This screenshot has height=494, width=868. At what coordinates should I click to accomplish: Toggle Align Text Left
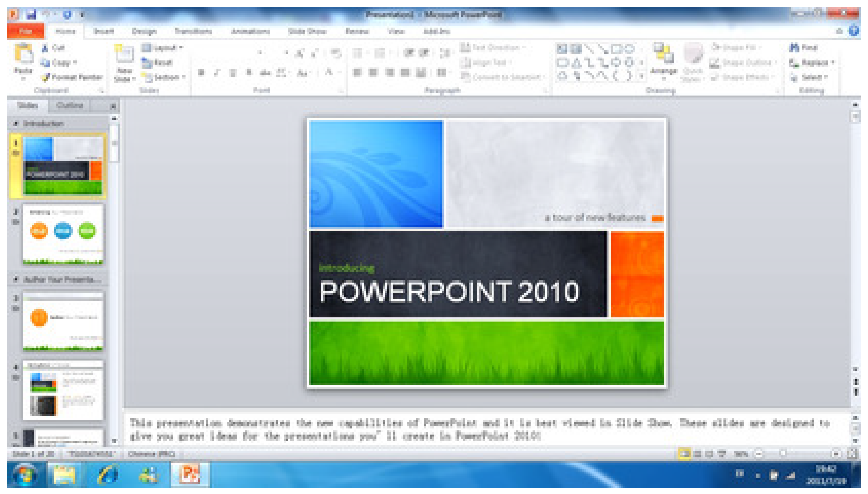point(357,72)
